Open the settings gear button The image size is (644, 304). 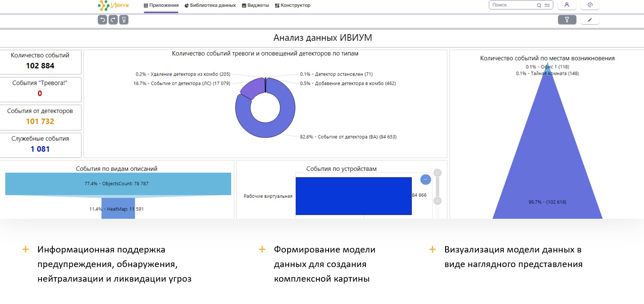pyautogui.click(x=590, y=5)
